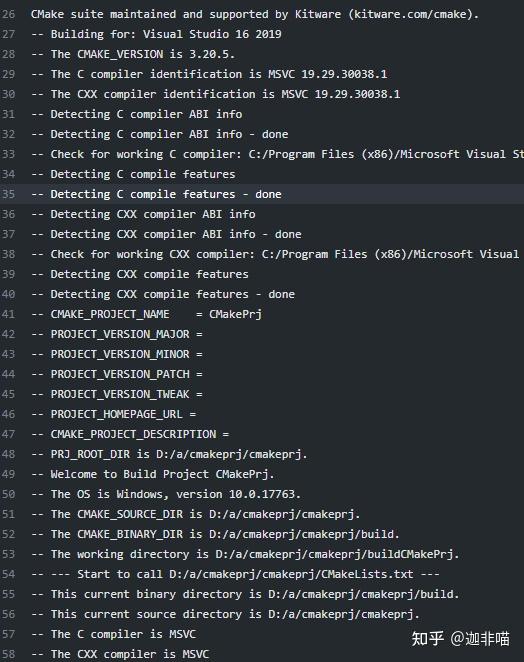Screen dimensions: 524x662
Task: Select the Zhihu watermark text
Action: coord(461,638)
